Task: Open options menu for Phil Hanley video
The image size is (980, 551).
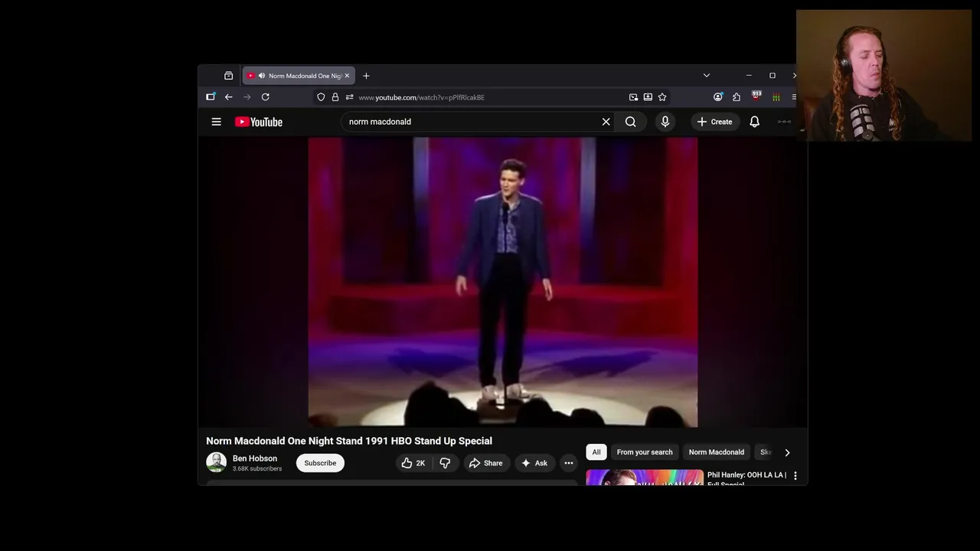Action: [795, 476]
